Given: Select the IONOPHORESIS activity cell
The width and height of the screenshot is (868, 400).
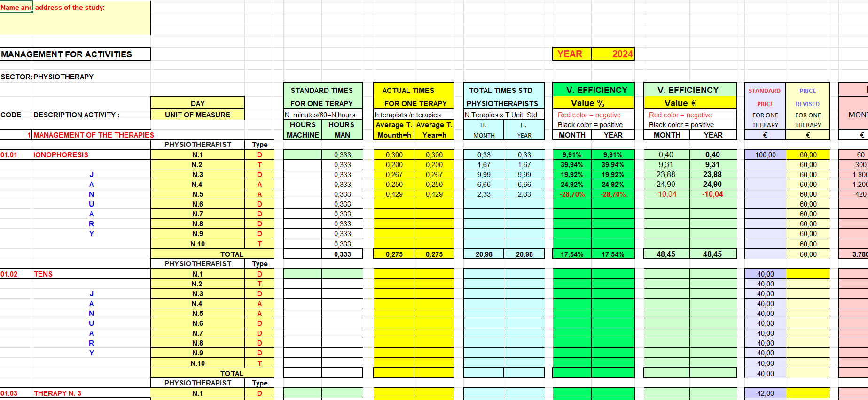Looking at the screenshot, I should pos(91,154).
